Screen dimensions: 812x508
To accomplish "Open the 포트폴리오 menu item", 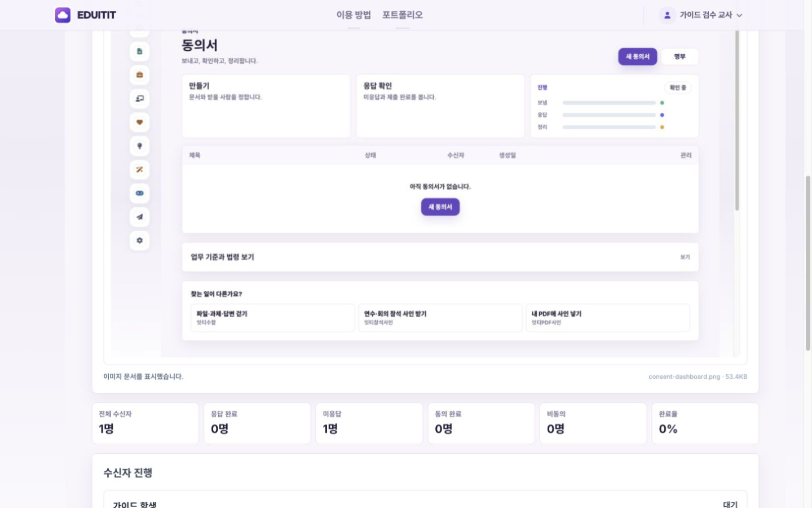I will point(403,15).
